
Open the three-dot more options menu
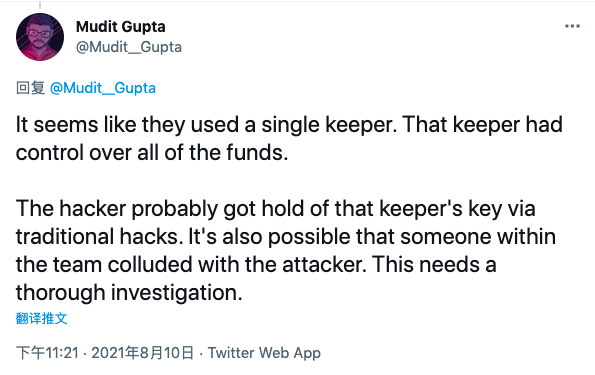(572, 26)
